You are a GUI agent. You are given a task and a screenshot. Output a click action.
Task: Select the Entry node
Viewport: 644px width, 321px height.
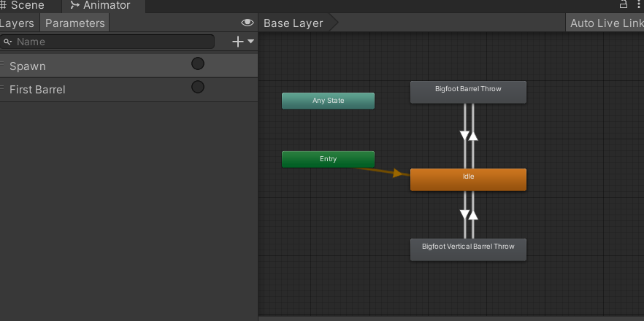coord(328,159)
